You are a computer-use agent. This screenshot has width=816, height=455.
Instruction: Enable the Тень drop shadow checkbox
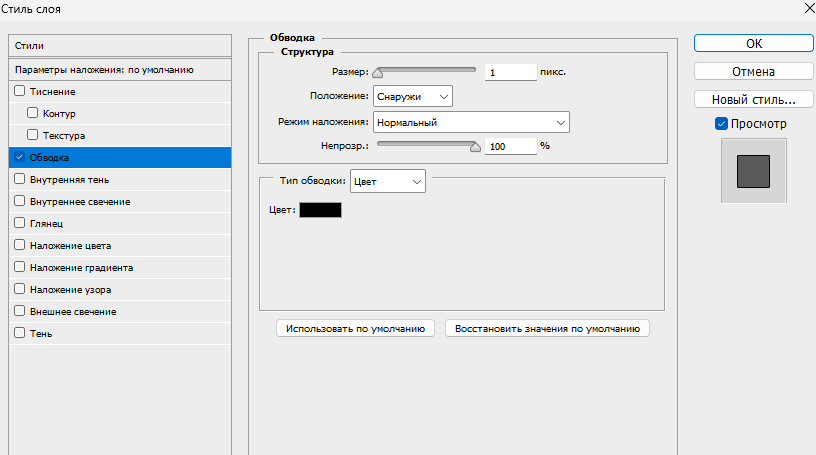click(19, 334)
